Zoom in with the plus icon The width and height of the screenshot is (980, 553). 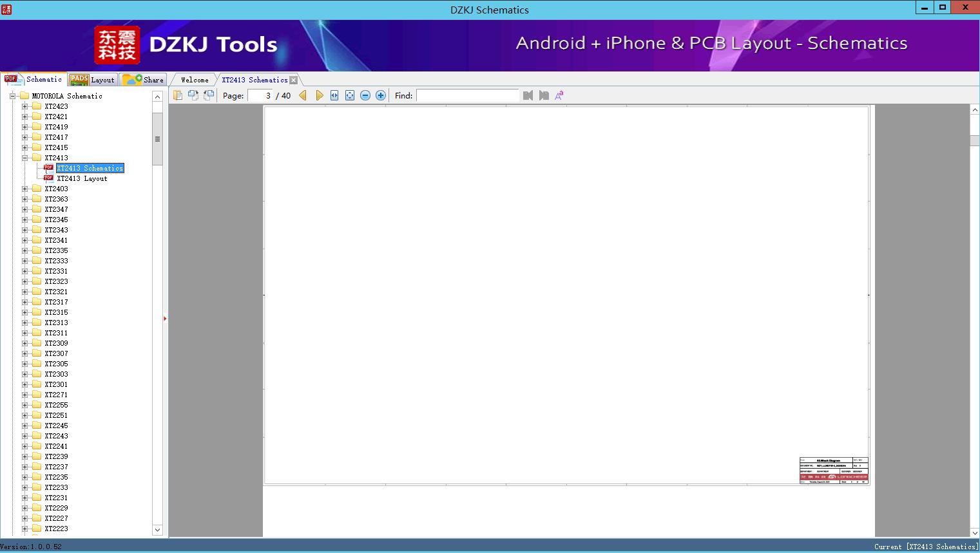coord(381,95)
